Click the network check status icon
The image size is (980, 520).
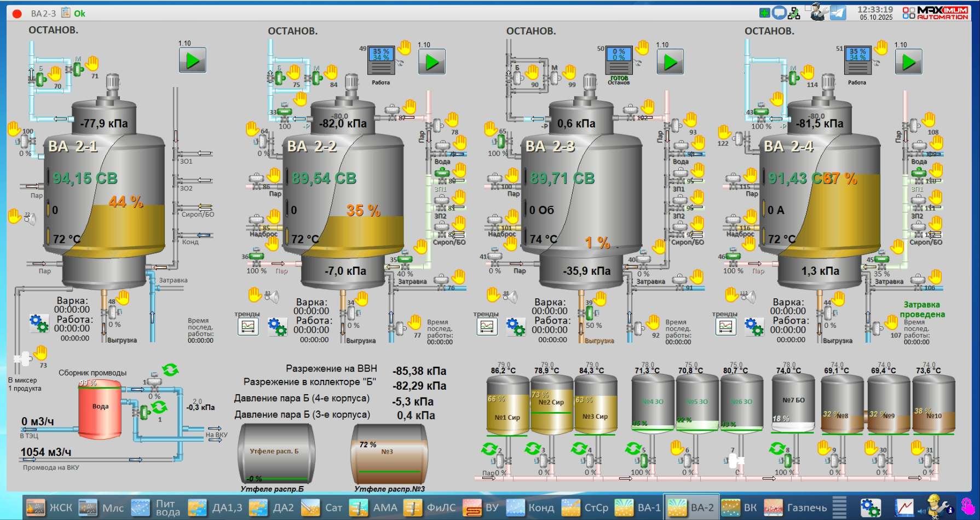pos(794,13)
